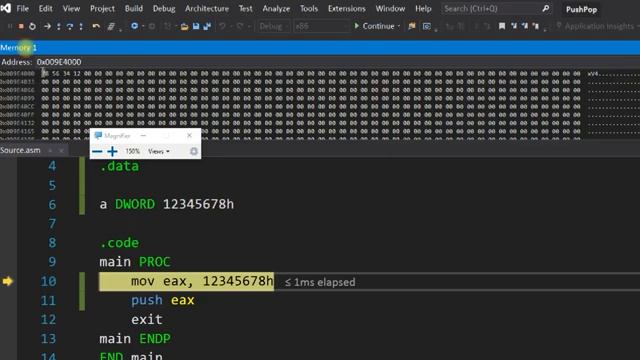Screen dimensions: 640x360
Task: Click the 'mov eax, 12345678h' code line
Action: click(x=202, y=281)
